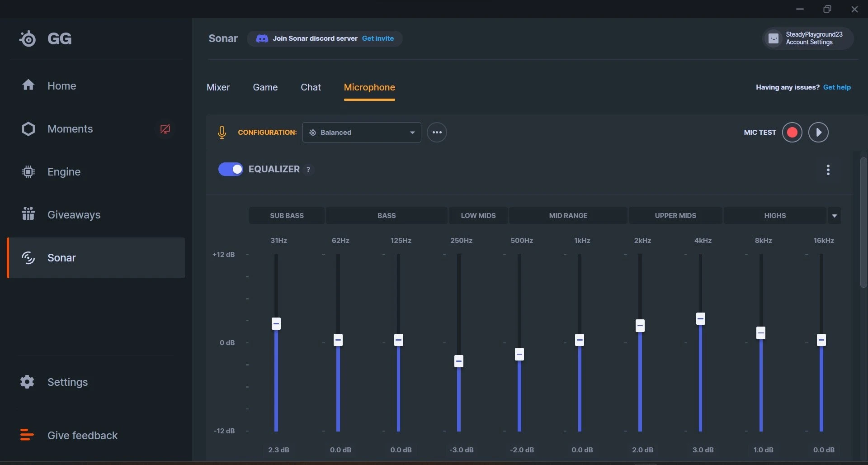868x465 pixels.
Task: Click the 16kHz slider handle
Action: coord(821,340)
